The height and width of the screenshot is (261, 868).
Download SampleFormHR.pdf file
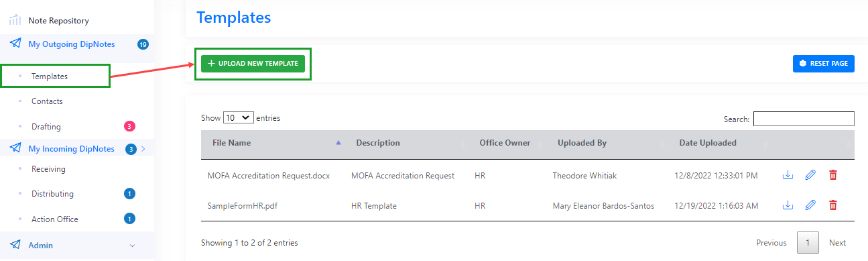788,205
